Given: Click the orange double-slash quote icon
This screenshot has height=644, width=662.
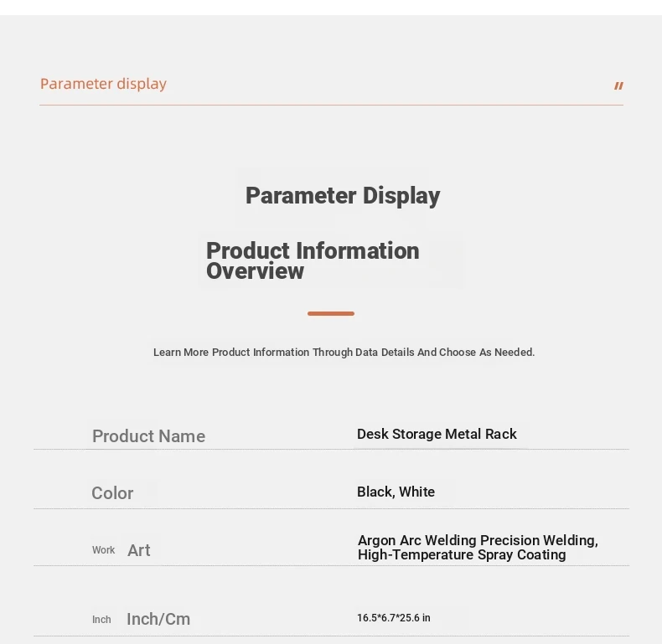Looking at the screenshot, I should 618,86.
